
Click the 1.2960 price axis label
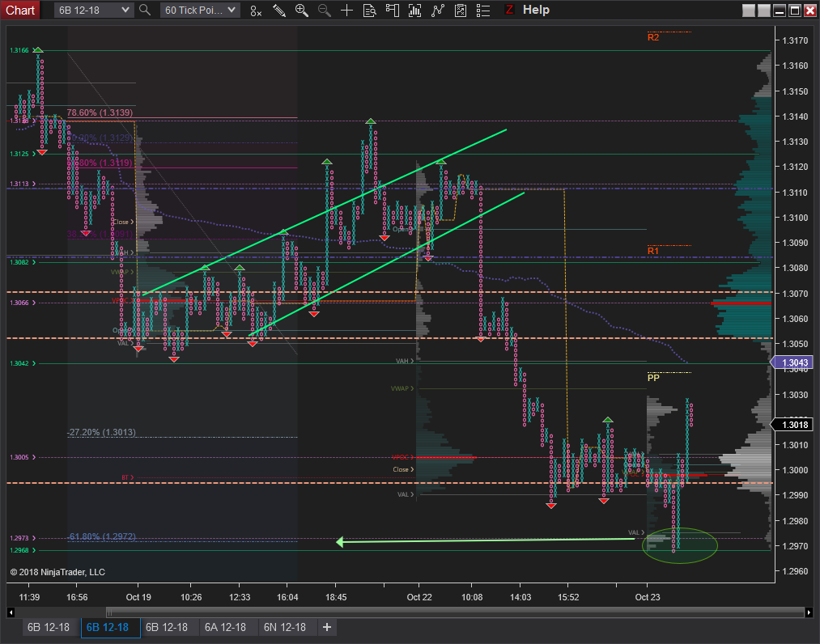coord(795,571)
